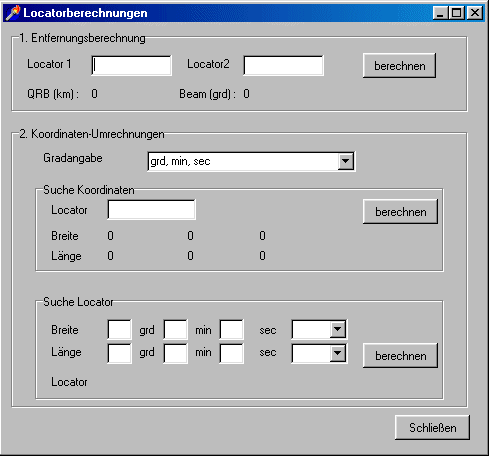489x456 pixels.
Task: Click the Locator field under Suche Koordinaten
Action: click(152, 210)
